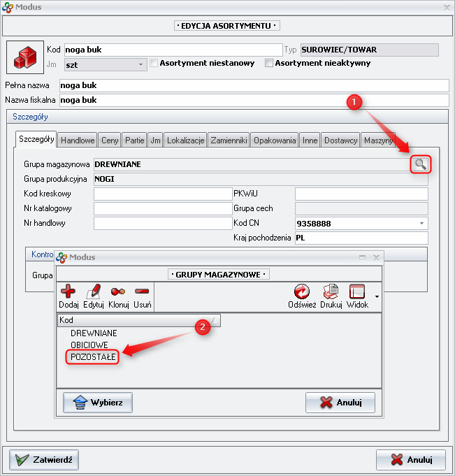Switch to the Handlowe tab
Viewport: 455px width, 476px height.
pyautogui.click(x=78, y=140)
